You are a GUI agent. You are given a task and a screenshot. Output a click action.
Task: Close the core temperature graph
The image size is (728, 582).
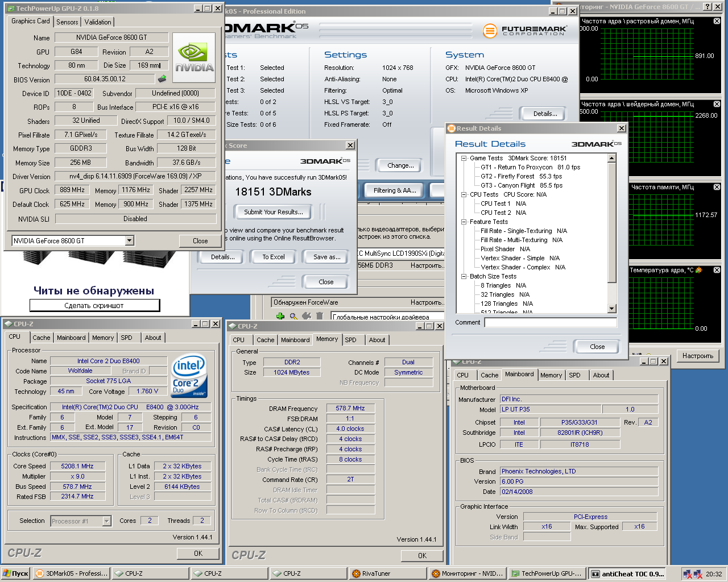point(717,270)
